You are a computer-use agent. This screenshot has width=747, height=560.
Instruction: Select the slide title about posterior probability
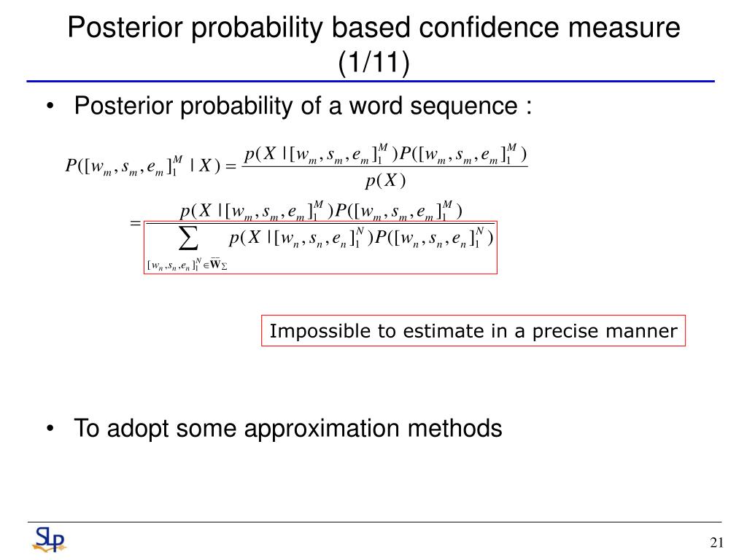pyautogui.click(x=373, y=44)
